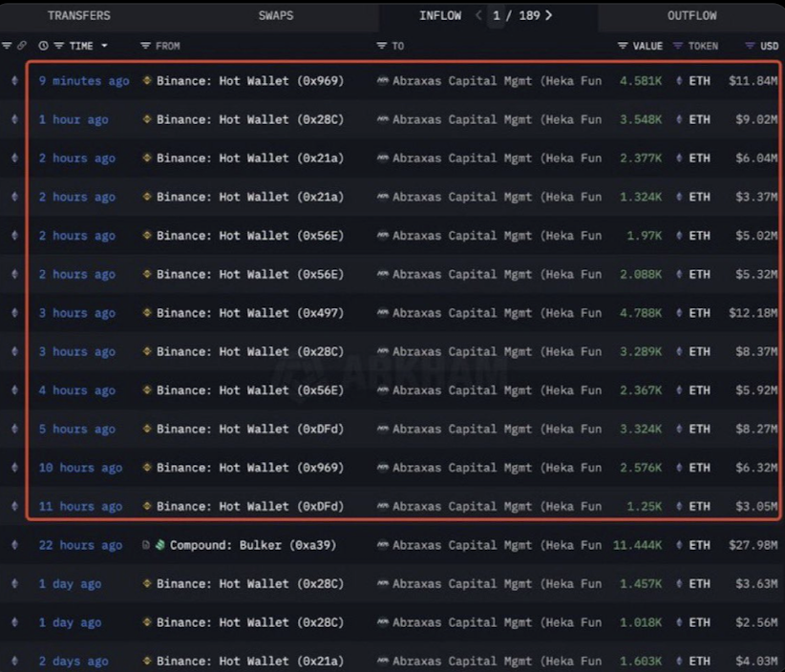785x672 pixels.
Task: Switch to the SWAPS tab
Action: pyautogui.click(x=276, y=15)
